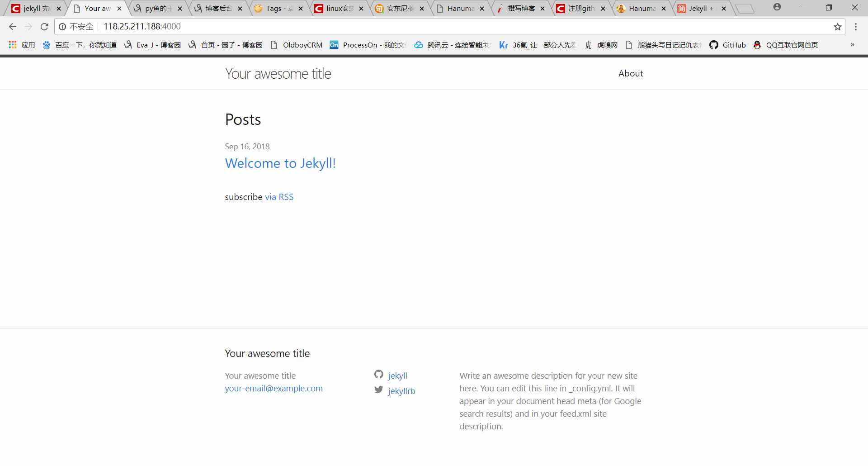Click the 'Posts' heading

click(243, 119)
